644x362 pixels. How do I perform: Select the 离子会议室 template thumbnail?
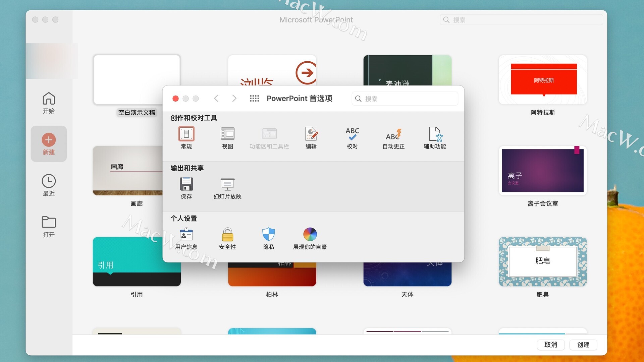[543, 171]
